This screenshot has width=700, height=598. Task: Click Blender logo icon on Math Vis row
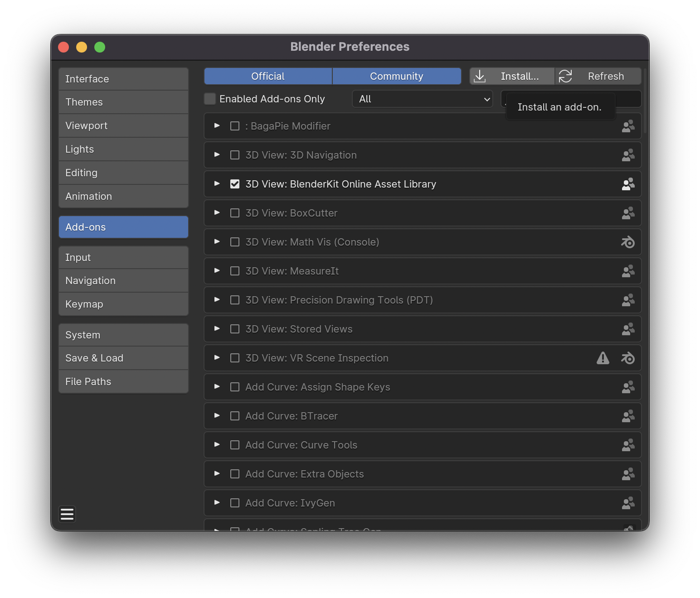point(628,242)
